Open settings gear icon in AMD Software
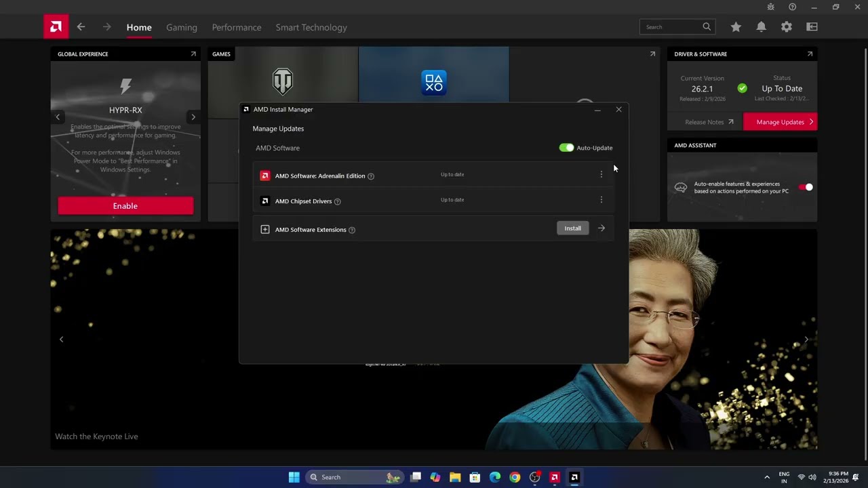 (x=786, y=27)
